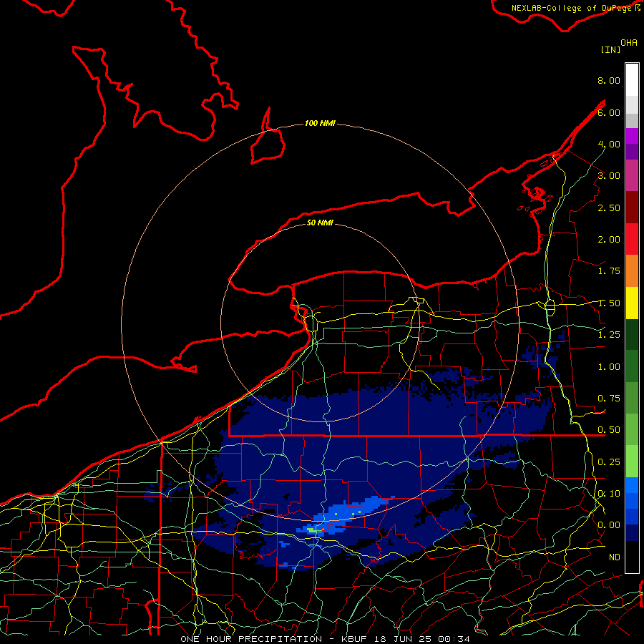Click the 8.00 legend value
This screenshot has height=644, width=644.
[x=609, y=80]
